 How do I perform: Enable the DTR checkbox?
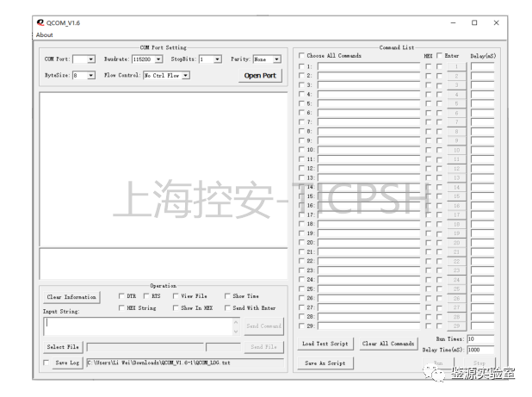121,296
